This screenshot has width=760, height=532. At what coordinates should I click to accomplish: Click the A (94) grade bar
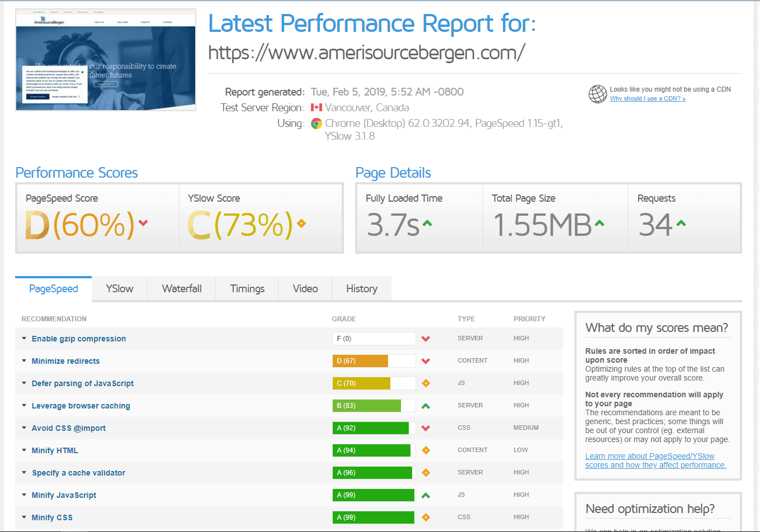[x=374, y=450]
